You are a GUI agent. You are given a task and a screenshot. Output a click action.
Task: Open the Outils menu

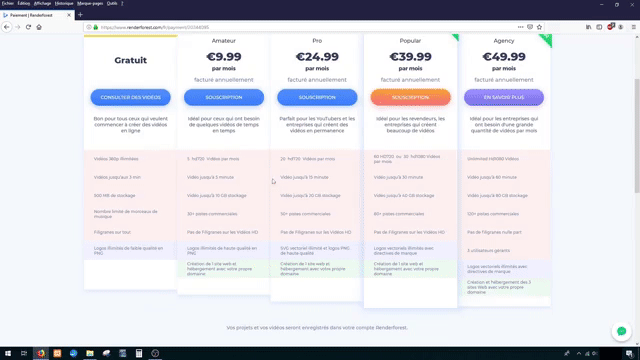click(112, 3)
